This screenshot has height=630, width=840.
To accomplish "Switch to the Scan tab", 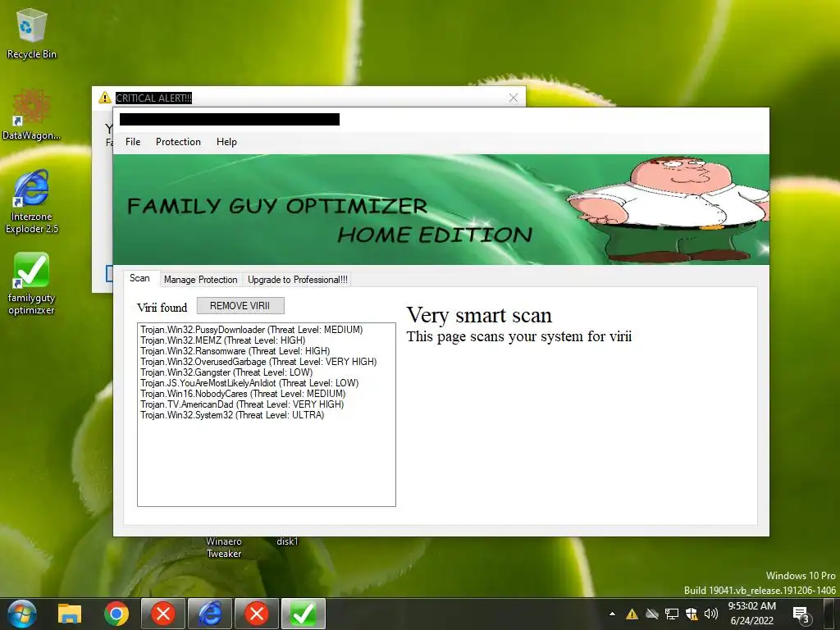I will click(139, 278).
